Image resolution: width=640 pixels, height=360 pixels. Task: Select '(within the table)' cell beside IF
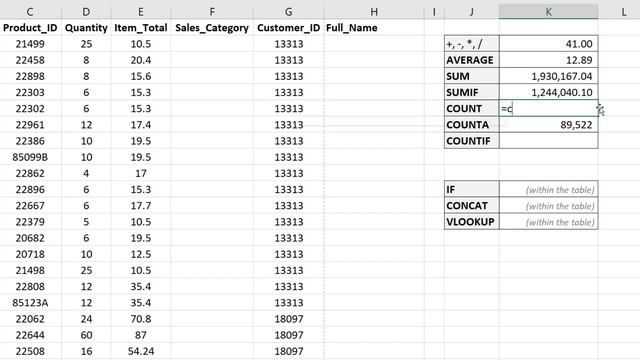(x=549, y=189)
